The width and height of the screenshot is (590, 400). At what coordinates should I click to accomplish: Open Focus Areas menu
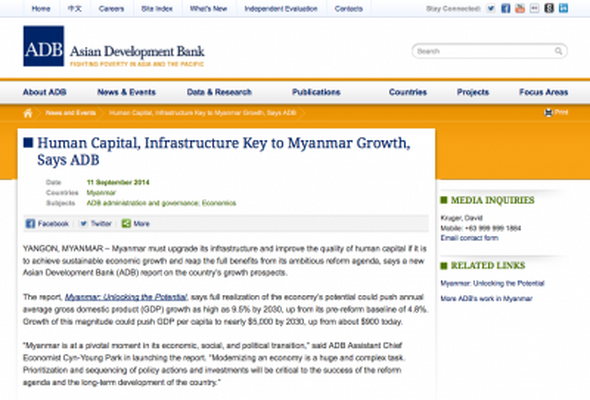tap(544, 92)
